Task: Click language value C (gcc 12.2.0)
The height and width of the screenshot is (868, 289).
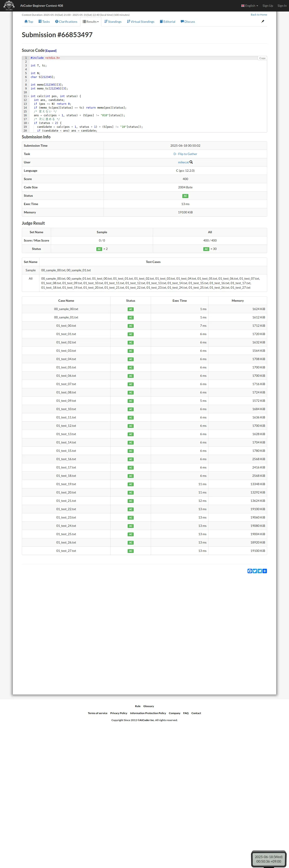Action: tap(185, 171)
